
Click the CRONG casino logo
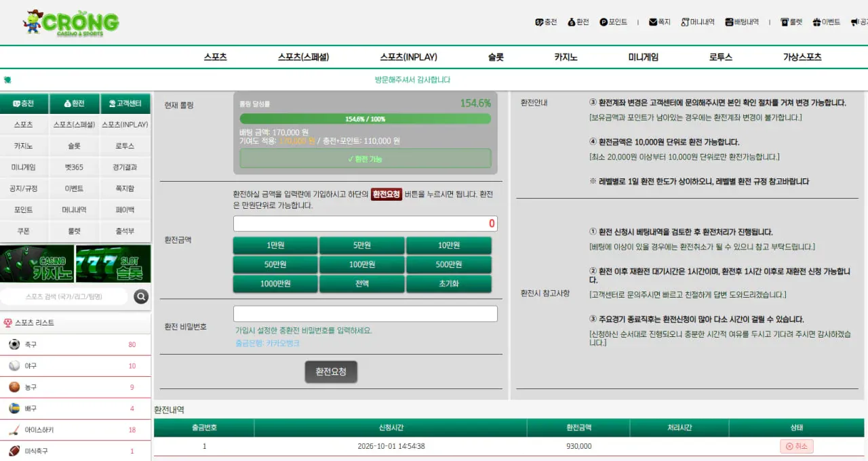pyautogui.click(x=71, y=23)
